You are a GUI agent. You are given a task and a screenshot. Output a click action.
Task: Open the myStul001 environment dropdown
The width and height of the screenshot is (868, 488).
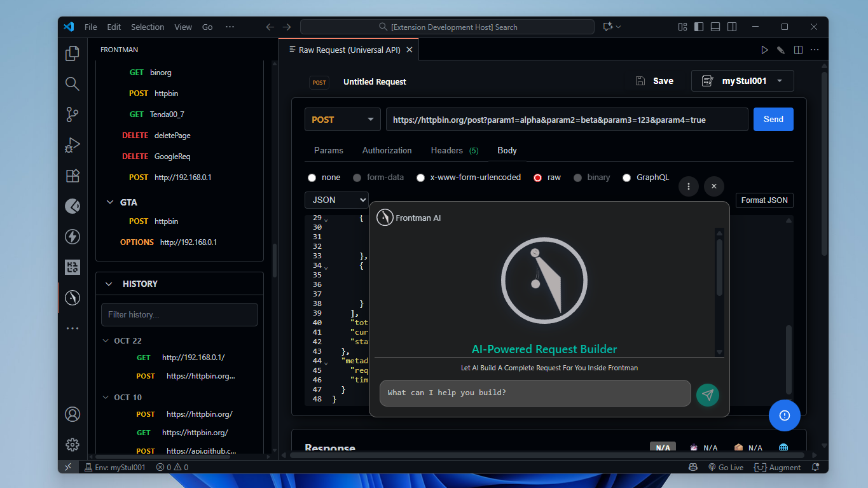tap(743, 81)
